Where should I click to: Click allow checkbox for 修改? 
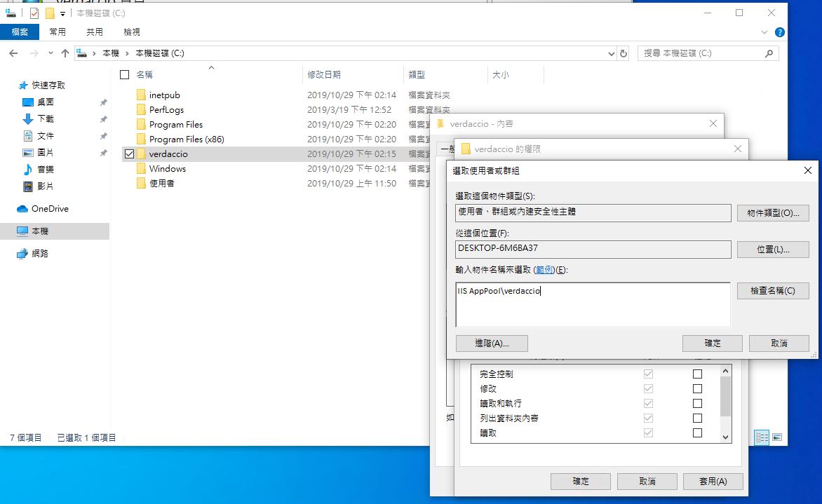pos(649,389)
